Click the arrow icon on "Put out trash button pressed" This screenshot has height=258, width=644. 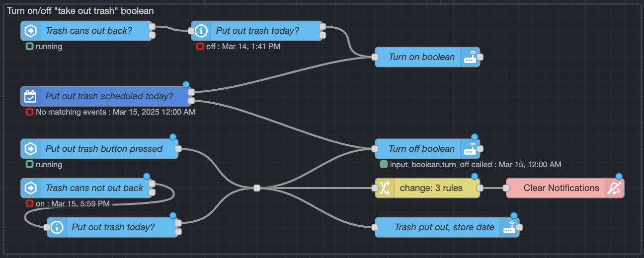tap(30, 149)
